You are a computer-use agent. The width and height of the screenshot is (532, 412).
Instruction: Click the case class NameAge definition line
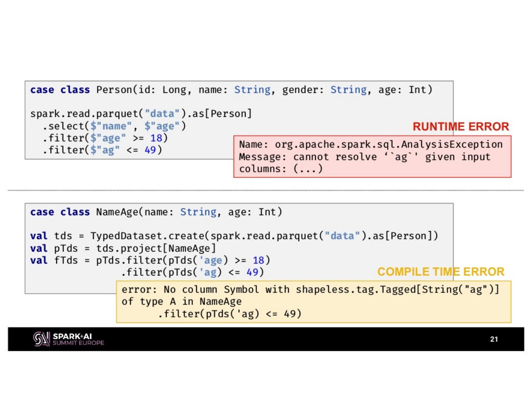click(156, 212)
